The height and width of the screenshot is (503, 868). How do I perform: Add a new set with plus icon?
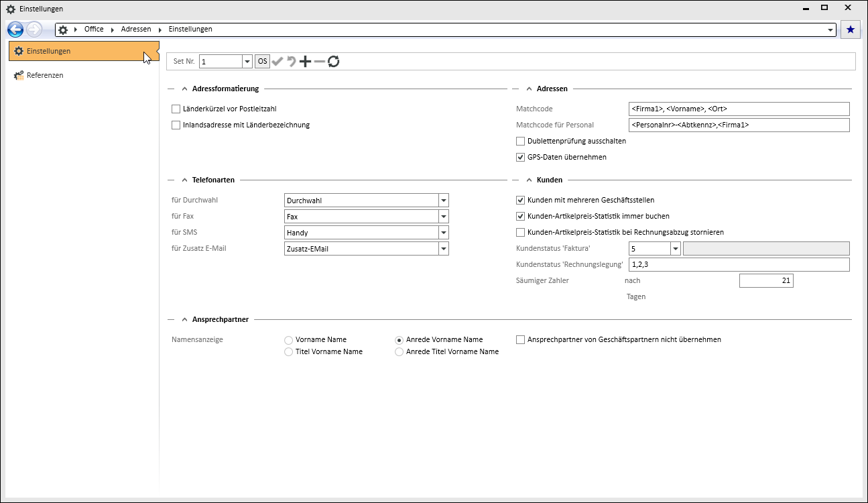(x=305, y=62)
